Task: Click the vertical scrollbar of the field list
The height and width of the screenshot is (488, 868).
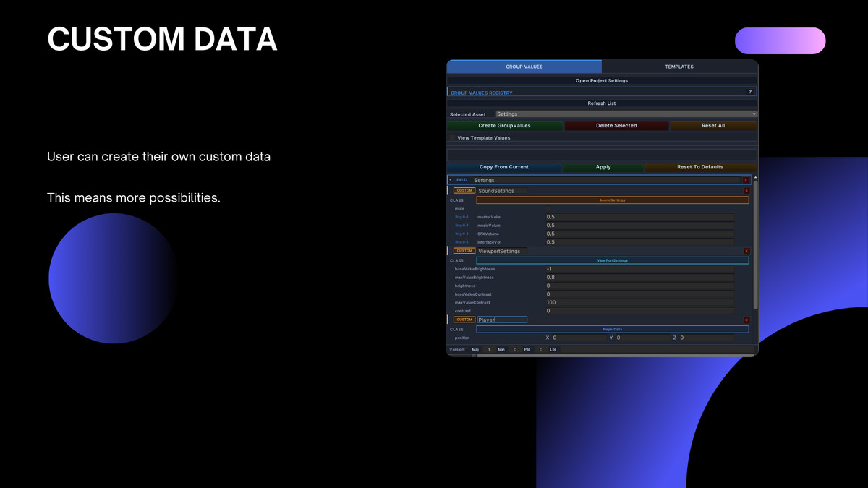Action: pos(755,244)
